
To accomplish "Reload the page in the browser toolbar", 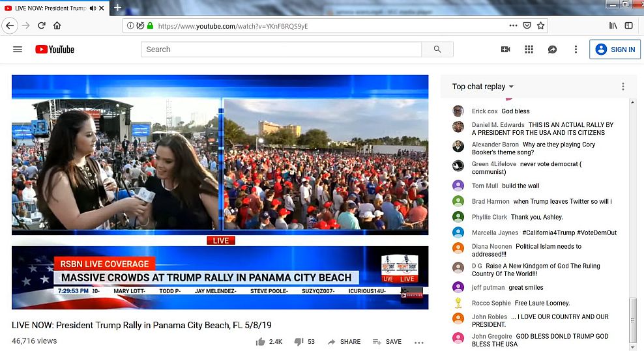I will [x=41, y=26].
